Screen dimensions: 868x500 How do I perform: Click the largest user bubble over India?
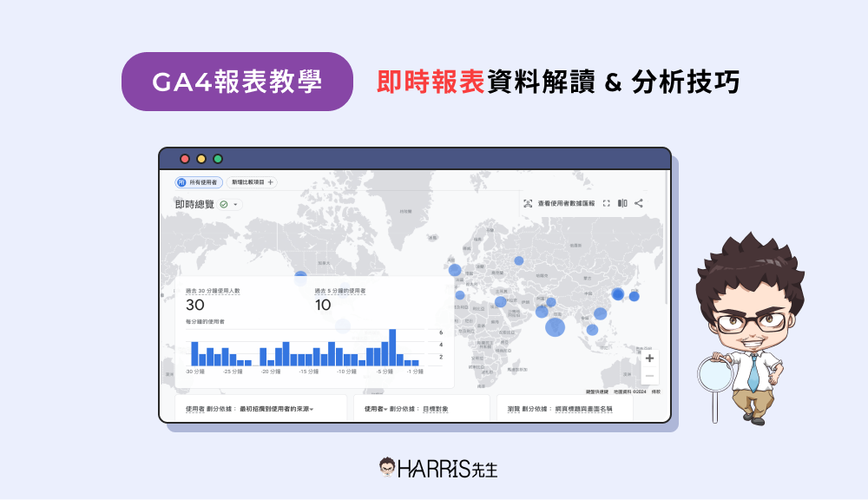[555, 326]
